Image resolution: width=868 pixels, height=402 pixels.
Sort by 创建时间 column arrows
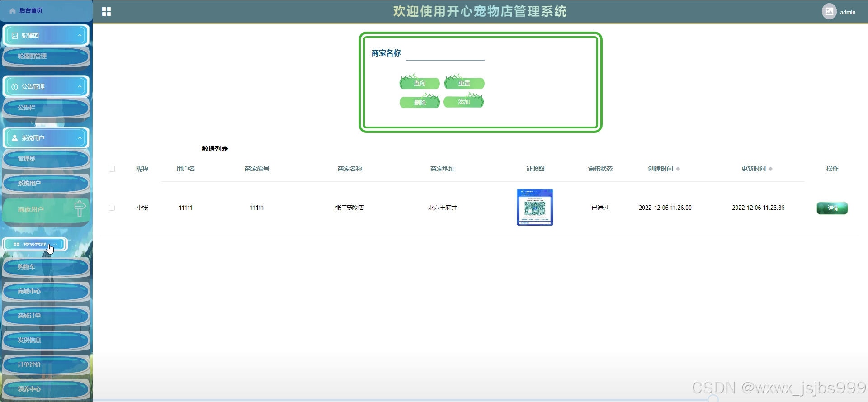click(678, 169)
